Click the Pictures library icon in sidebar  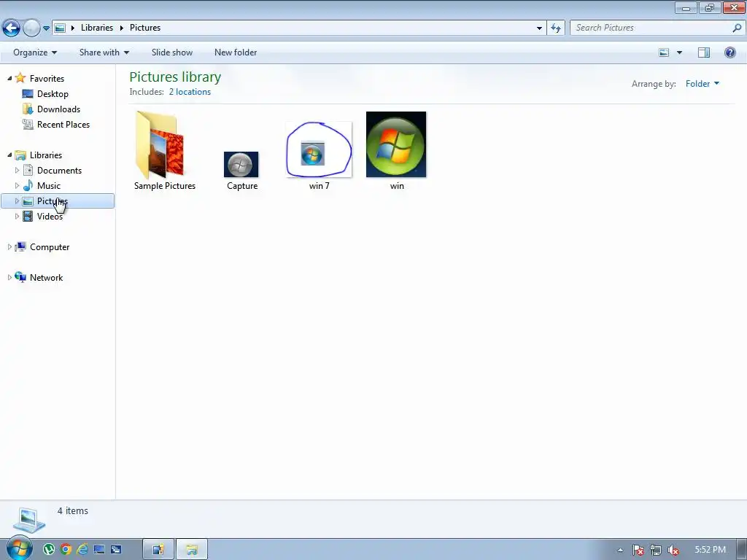coord(28,201)
